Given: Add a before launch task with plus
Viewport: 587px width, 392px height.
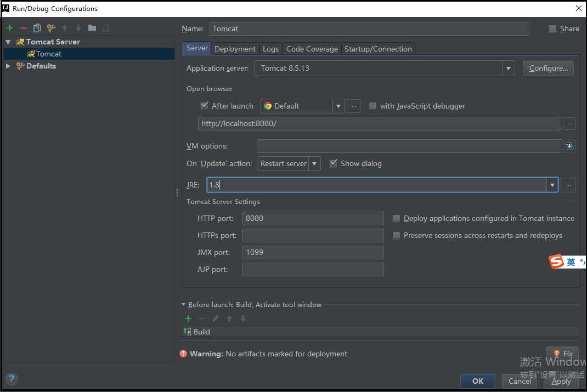Looking at the screenshot, I should (188, 319).
